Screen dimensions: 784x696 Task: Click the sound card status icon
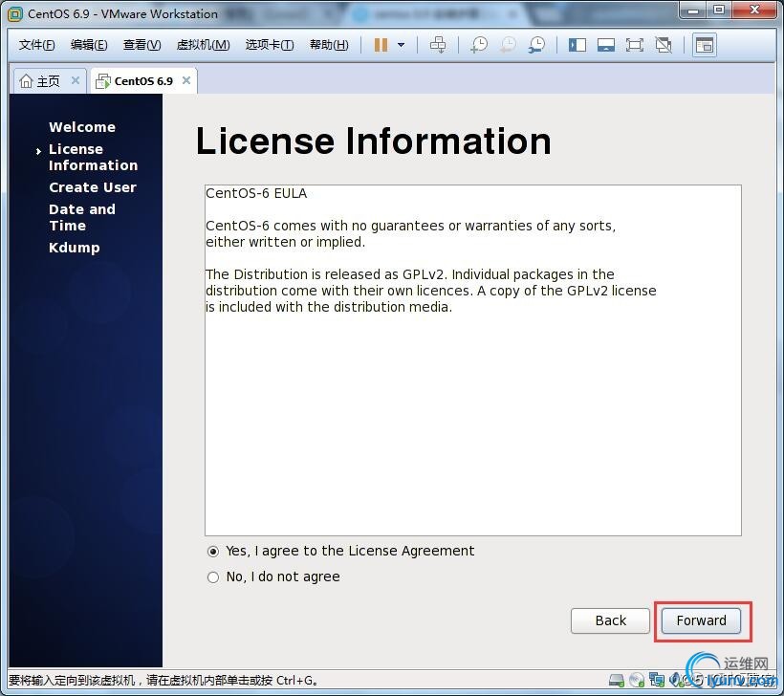click(x=675, y=680)
